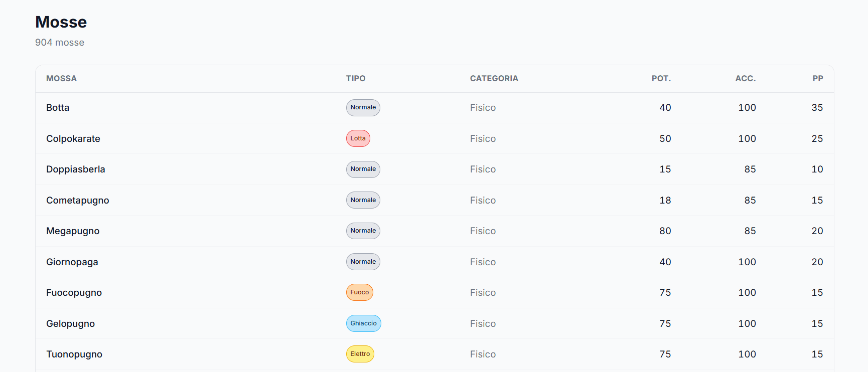Click the yellow Elettro type badge
This screenshot has height=372, width=868.
coord(360,354)
